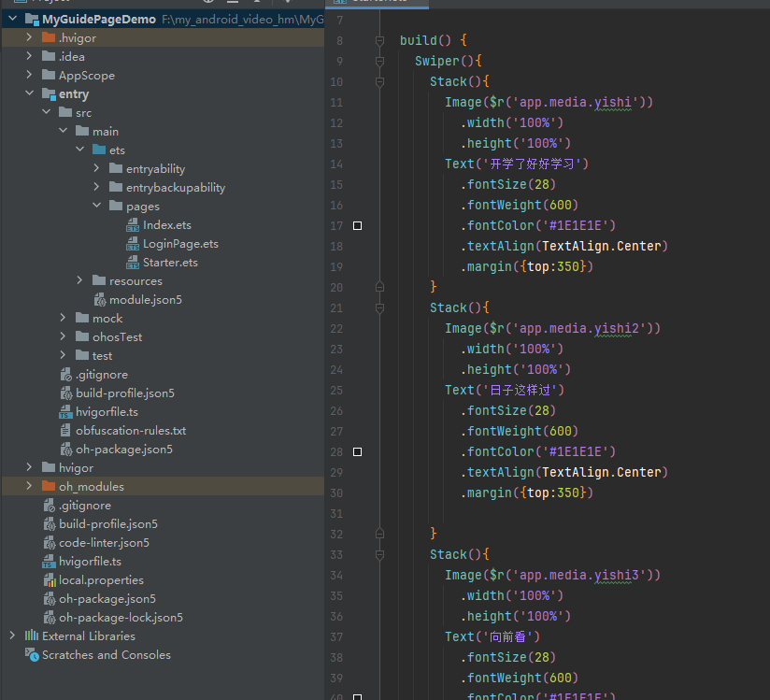This screenshot has height=700, width=770.
Task: Click the color swatch on line 28
Action: point(358,451)
